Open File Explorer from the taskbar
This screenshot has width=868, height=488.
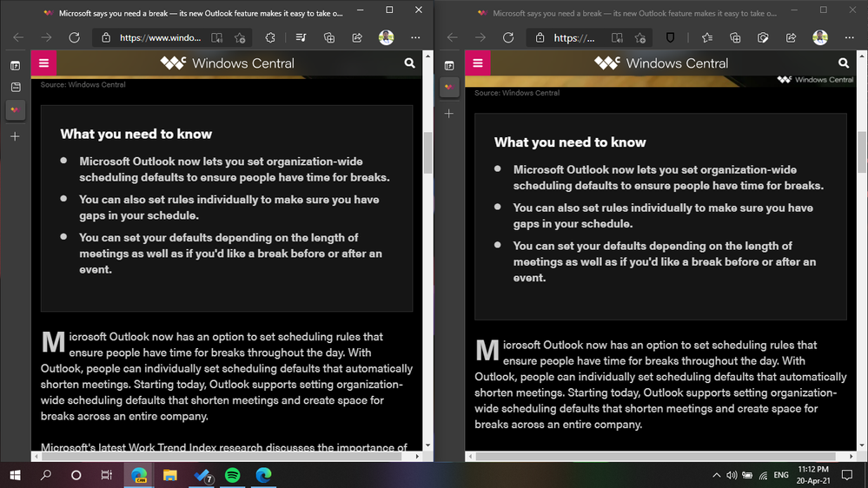click(170, 475)
